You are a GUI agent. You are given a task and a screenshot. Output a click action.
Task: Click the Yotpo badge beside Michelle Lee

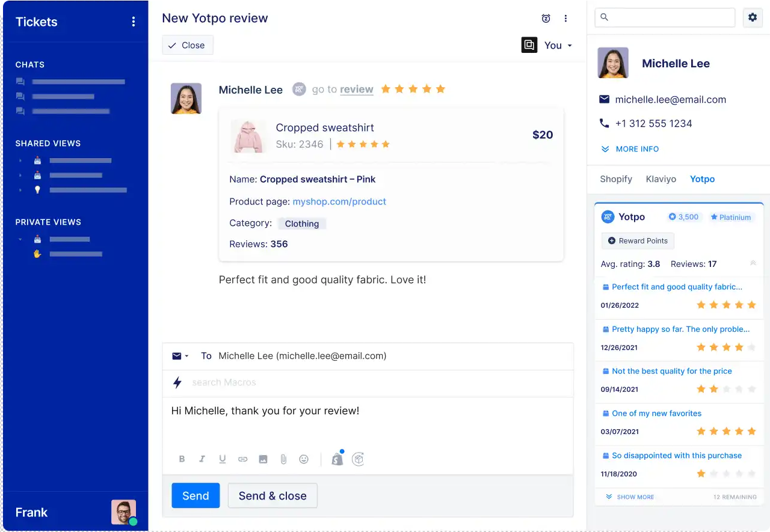[x=299, y=90]
